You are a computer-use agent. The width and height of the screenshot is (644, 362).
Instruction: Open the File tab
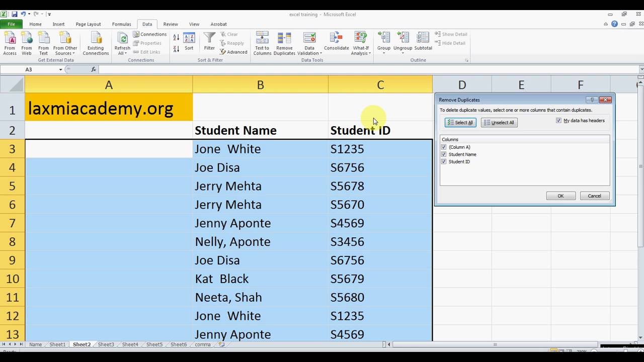[11, 24]
